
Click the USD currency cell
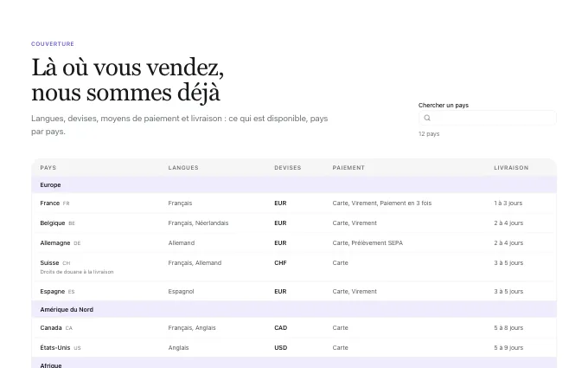pos(280,348)
